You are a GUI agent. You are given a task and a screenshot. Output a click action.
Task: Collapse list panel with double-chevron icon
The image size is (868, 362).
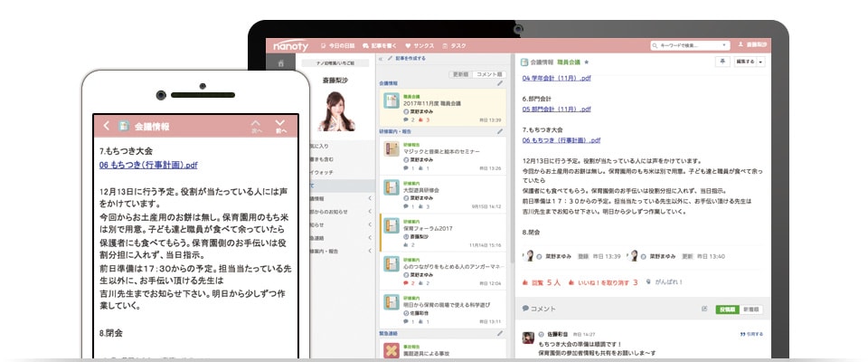point(381,58)
